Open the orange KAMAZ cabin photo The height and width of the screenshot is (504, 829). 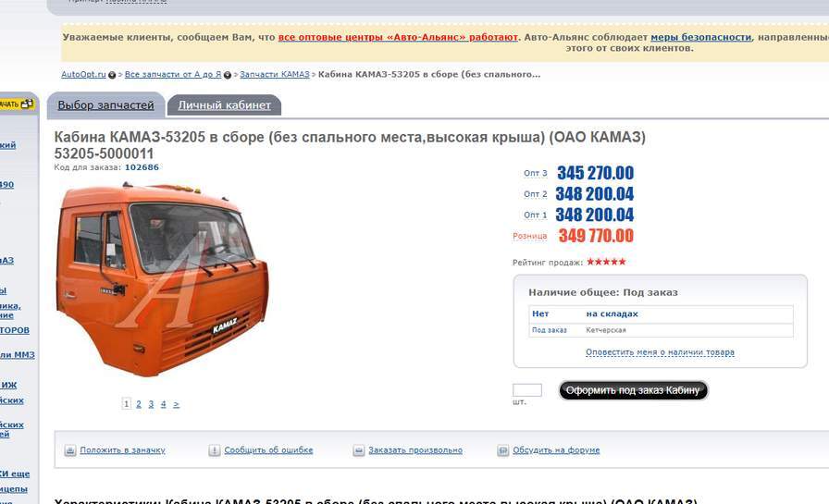(163, 279)
